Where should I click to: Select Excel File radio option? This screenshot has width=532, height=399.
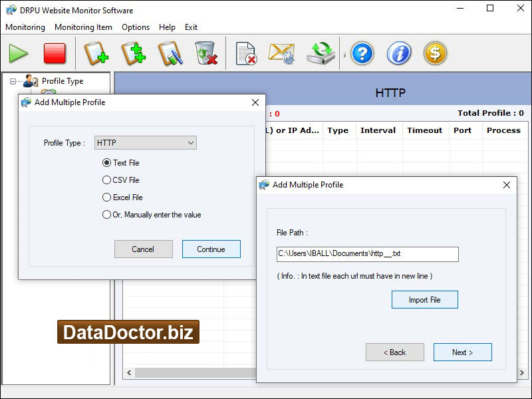[122, 198]
